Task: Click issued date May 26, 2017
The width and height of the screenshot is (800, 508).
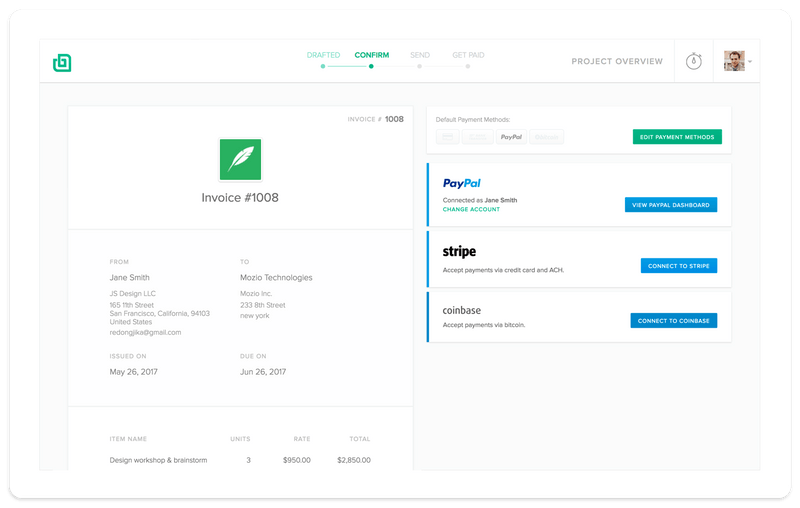Action: tap(134, 372)
